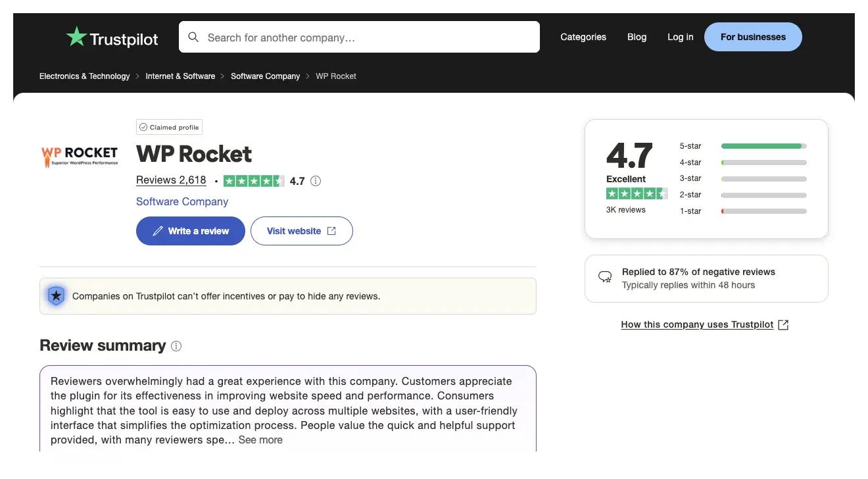Click the pencil icon on Write a review

(160, 231)
